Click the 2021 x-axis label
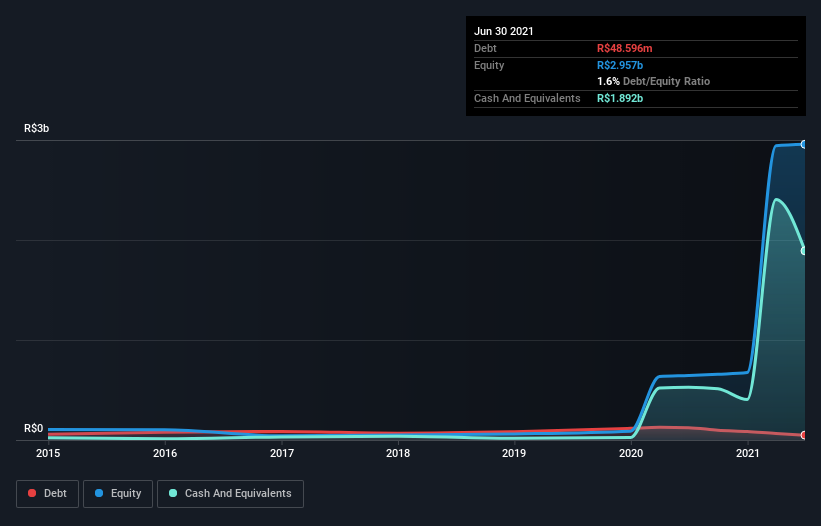Viewport: 821px width, 526px height. pyautogui.click(x=748, y=453)
